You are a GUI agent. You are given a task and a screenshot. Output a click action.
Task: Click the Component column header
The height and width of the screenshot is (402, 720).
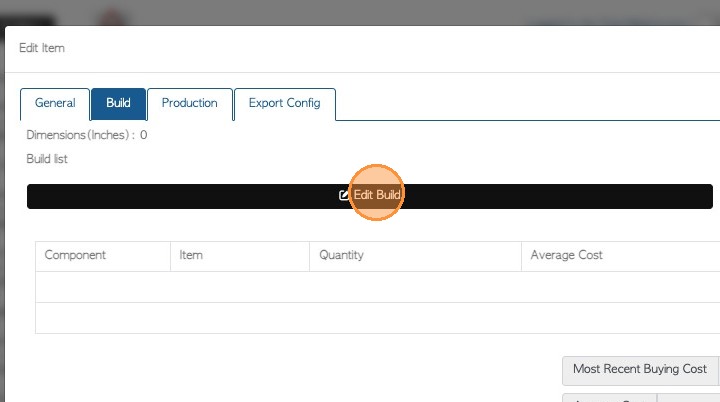(x=75, y=256)
